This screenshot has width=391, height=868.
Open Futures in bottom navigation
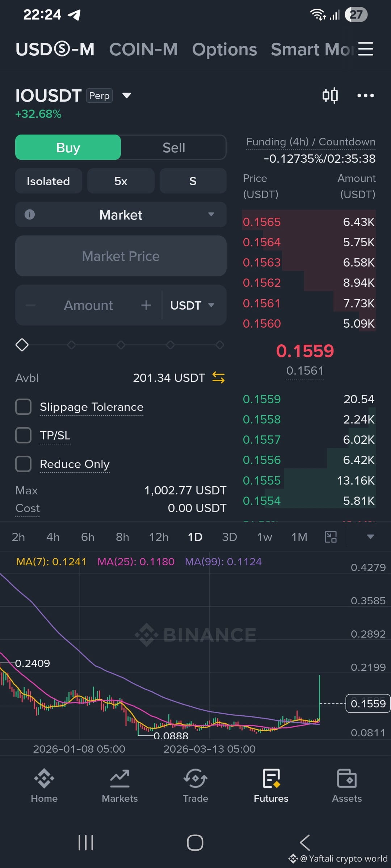pyautogui.click(x=271, y=786)
